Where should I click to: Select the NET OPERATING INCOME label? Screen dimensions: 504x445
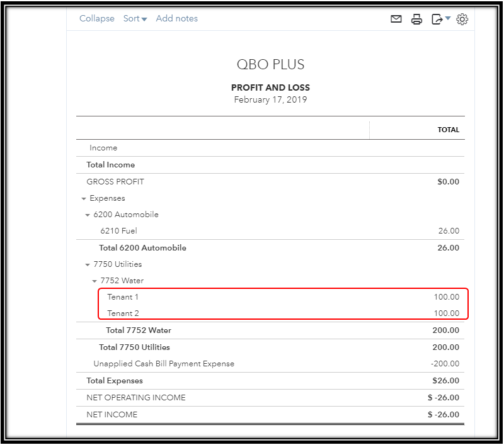(x=136, y=398)
